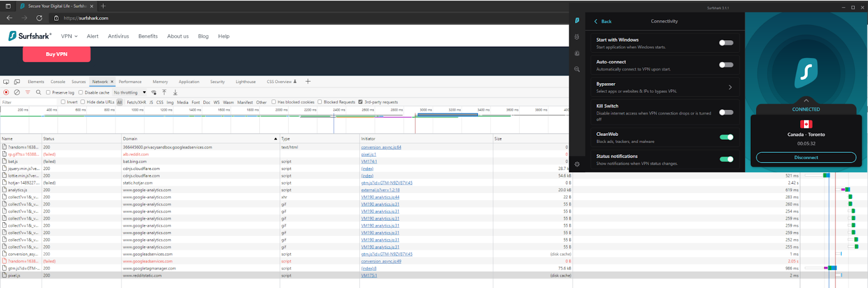
Task: Go back in the browser
Action: tap(9, 18)
